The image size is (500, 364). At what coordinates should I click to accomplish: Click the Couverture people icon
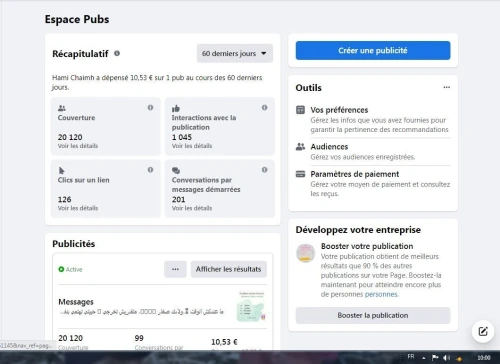[62, 108]
